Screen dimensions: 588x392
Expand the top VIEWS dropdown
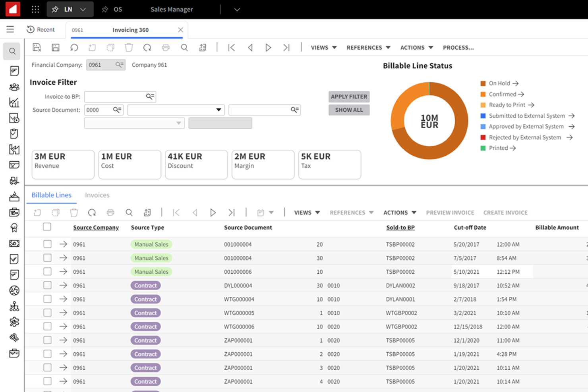(324, 48)
